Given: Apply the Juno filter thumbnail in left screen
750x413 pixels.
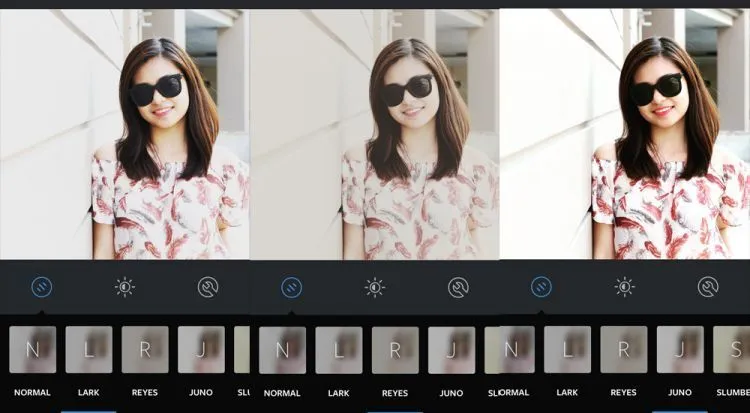Looking at the screenshot, I should [x=201, y=350].
